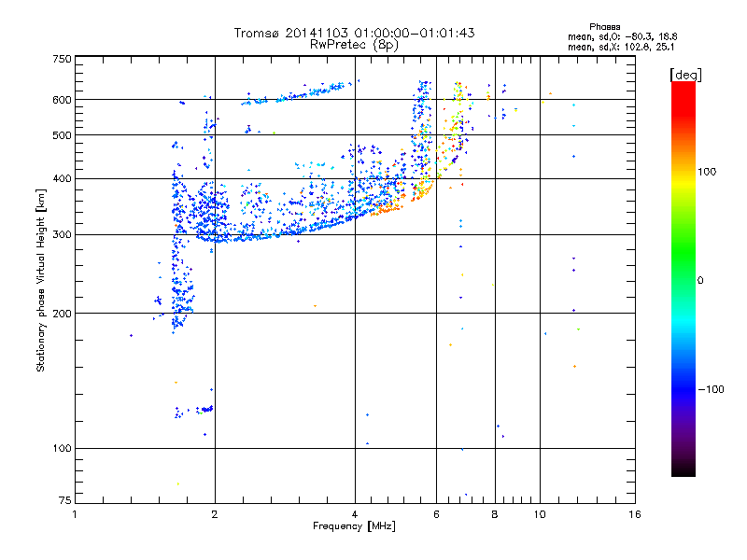This screenshot has width=747, height=560.
Task: Click the frequency tick label "2"
Action: tap(215, 514)
